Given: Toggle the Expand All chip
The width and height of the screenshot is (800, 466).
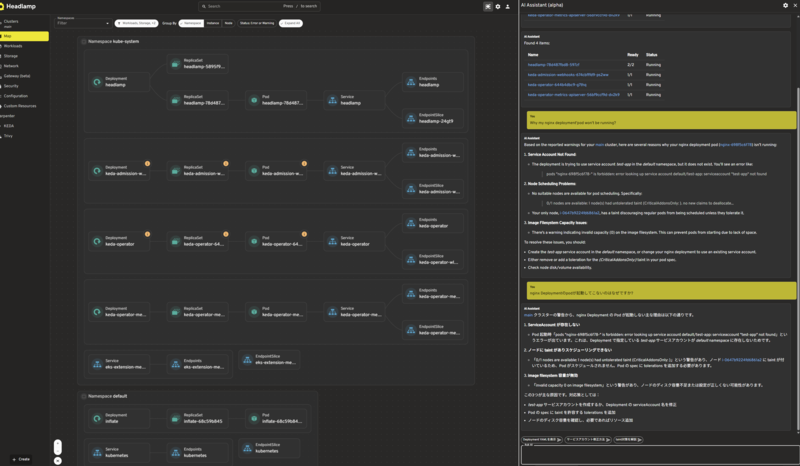Looking at the screenshot, I should [291, 23].
